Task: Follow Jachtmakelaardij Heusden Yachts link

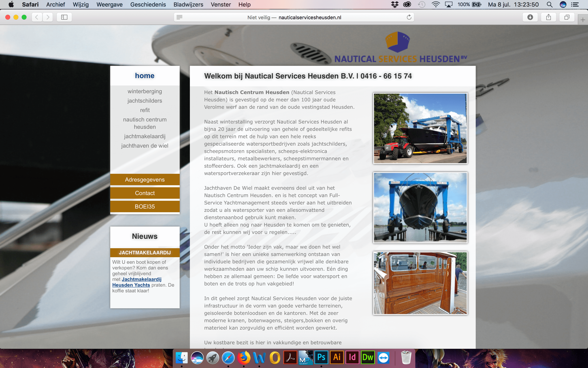Action: click(x=137, y=282)
